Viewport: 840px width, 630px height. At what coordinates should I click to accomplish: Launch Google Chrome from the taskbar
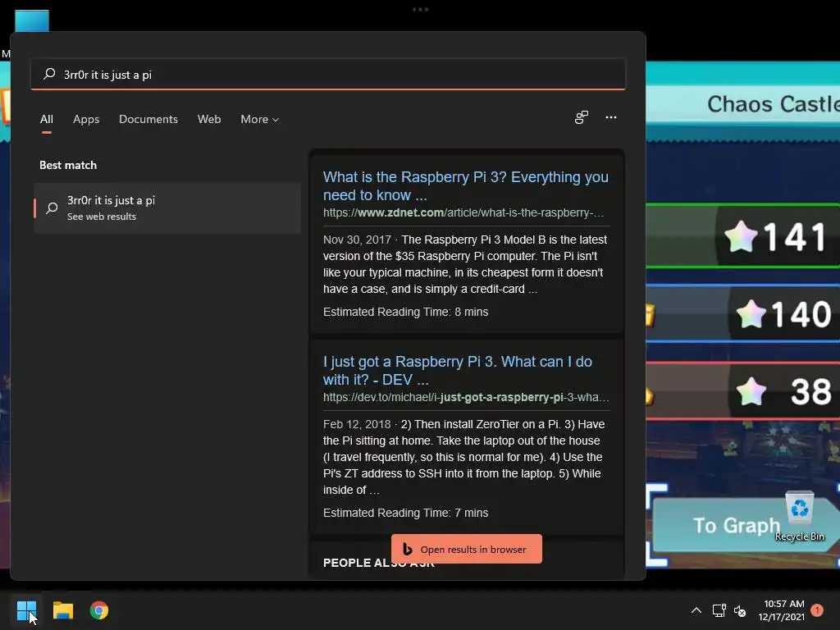click(99, 610)
